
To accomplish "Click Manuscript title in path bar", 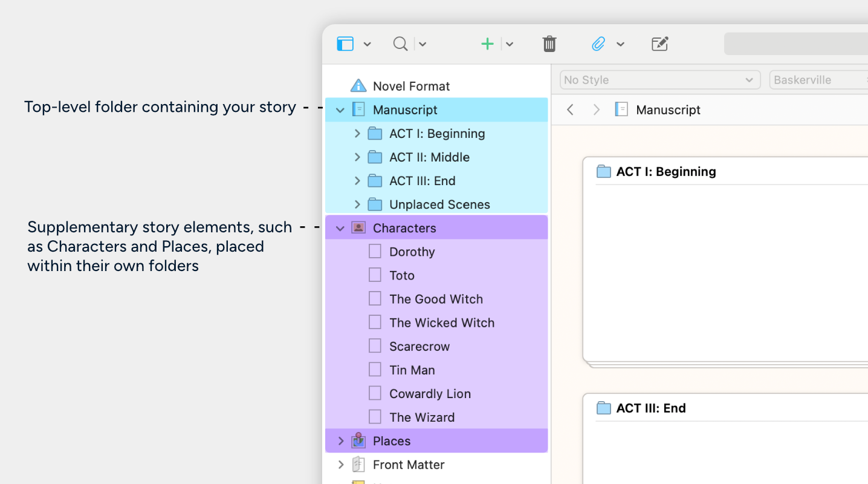I will [x=668, y=110].
